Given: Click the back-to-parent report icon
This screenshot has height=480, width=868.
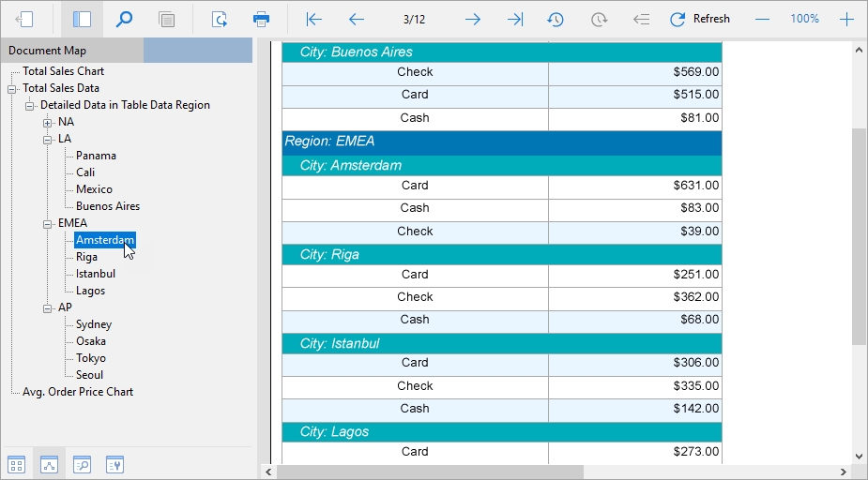Looking at the screenshot, I should [24, 20].
